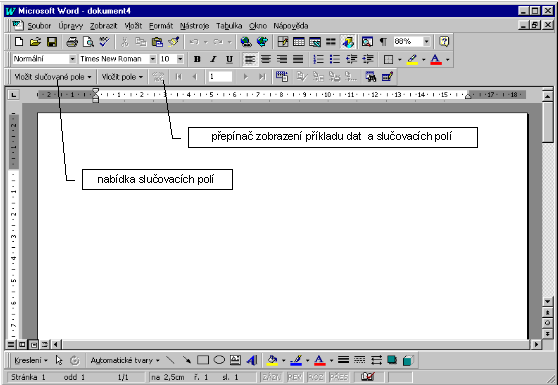Insert hyperlink globe icon
Screen dimensions: 558x385
[246, 42]
